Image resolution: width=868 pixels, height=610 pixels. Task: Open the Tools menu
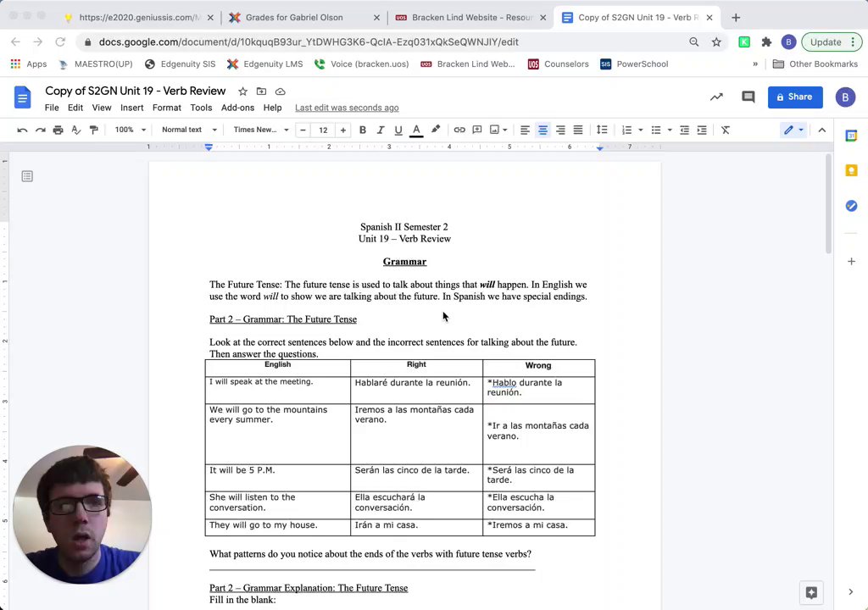coord(201,108)
